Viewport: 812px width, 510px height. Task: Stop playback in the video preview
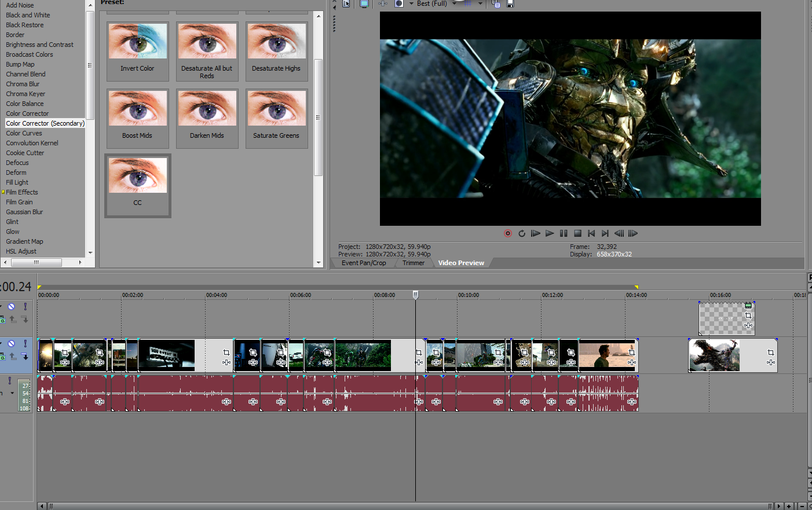pyautogui.click(x=577, y=233)
